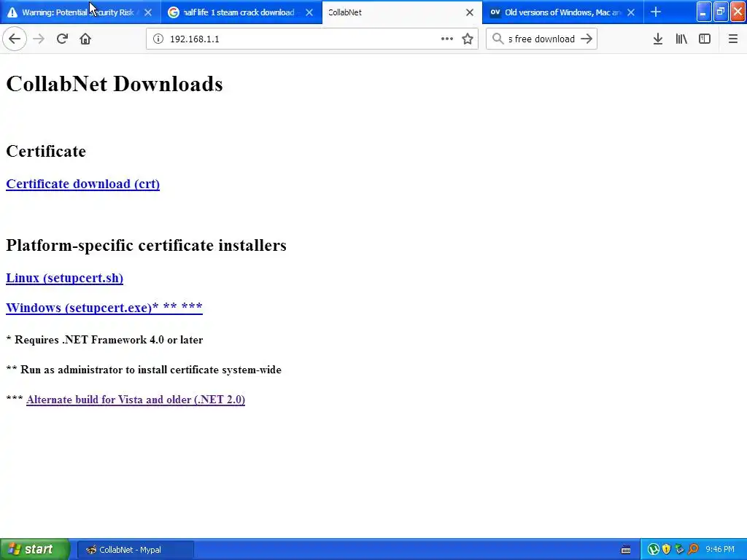747x560 pixels.
Task: Toggle the sidebar view
Action: (705, 39)
